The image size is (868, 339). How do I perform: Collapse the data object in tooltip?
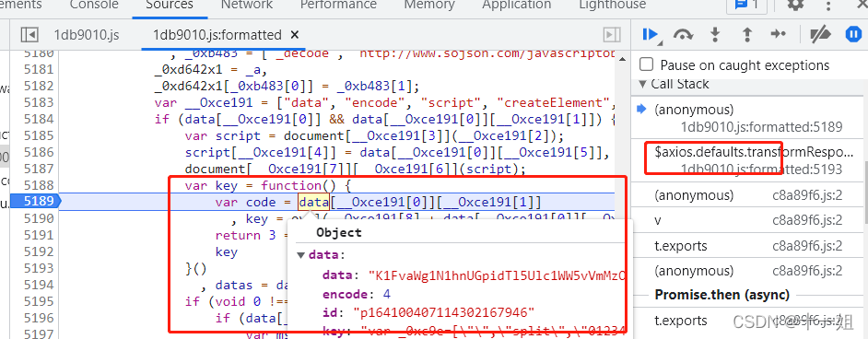pyautogui.click(x=301, y=255)
